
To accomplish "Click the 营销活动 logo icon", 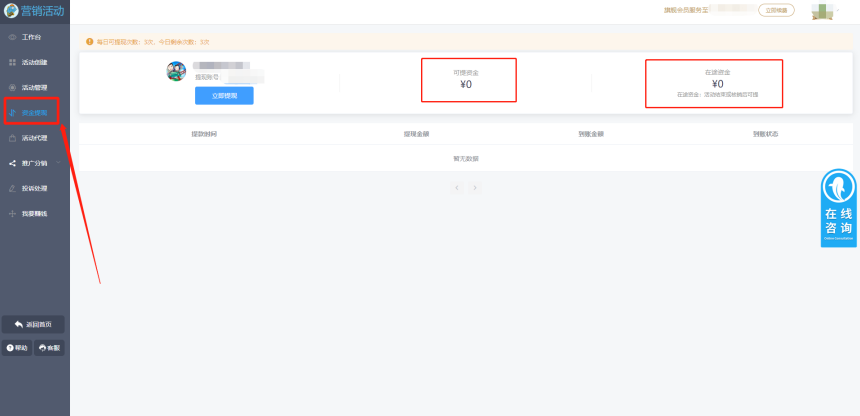I will click(x=11, y=11).
